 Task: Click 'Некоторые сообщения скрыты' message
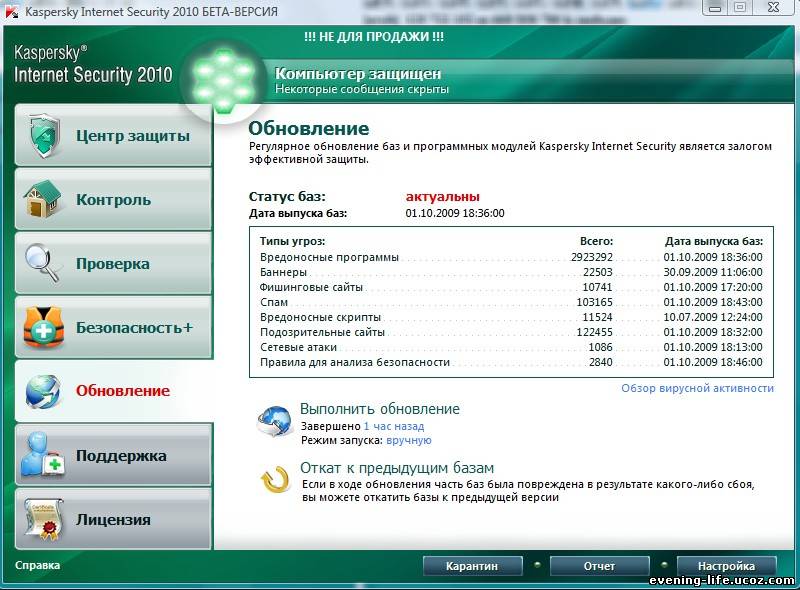[x=362, y=89]
